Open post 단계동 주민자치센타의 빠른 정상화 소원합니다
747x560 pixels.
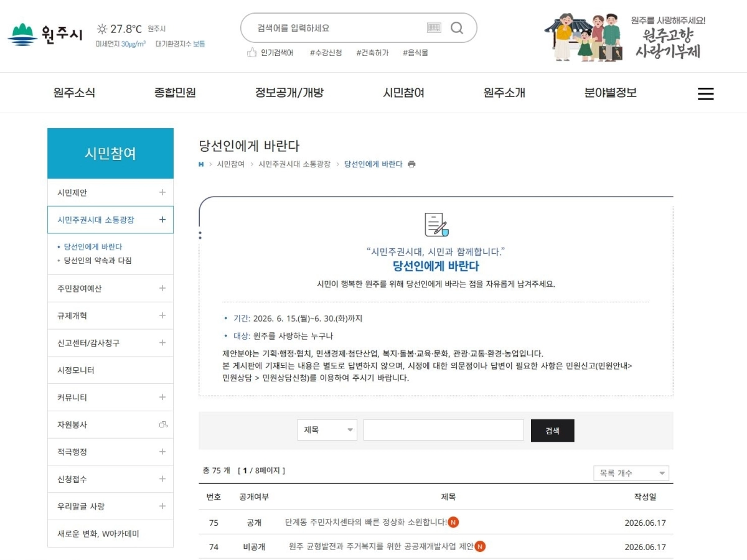coord(366,523)
